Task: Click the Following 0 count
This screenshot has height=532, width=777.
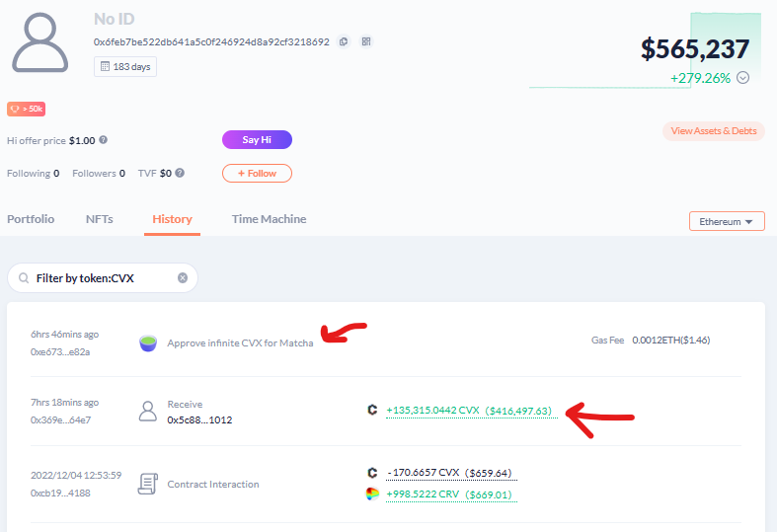Action: tap(34, 174)
